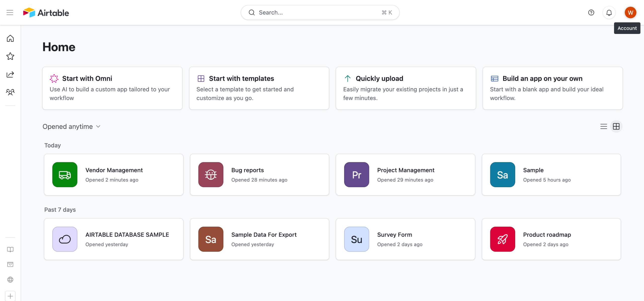
Task: Click the plus create button in the sidebar
Action: click(x=10, y=296)
